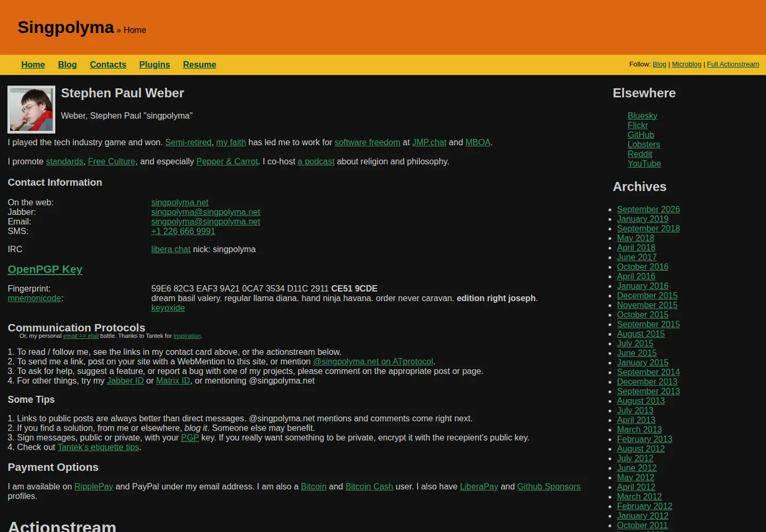766x532 pixels.
Task: Open the Home navigation item
Action: (x=33, y=64)
